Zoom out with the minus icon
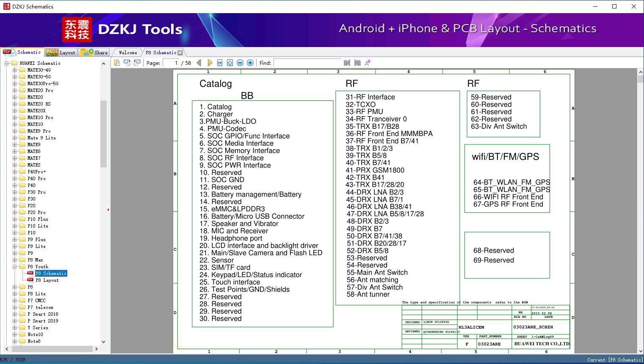Image resolution: width=644 pixels, height=364 pixels. click(x=240, y=63)
